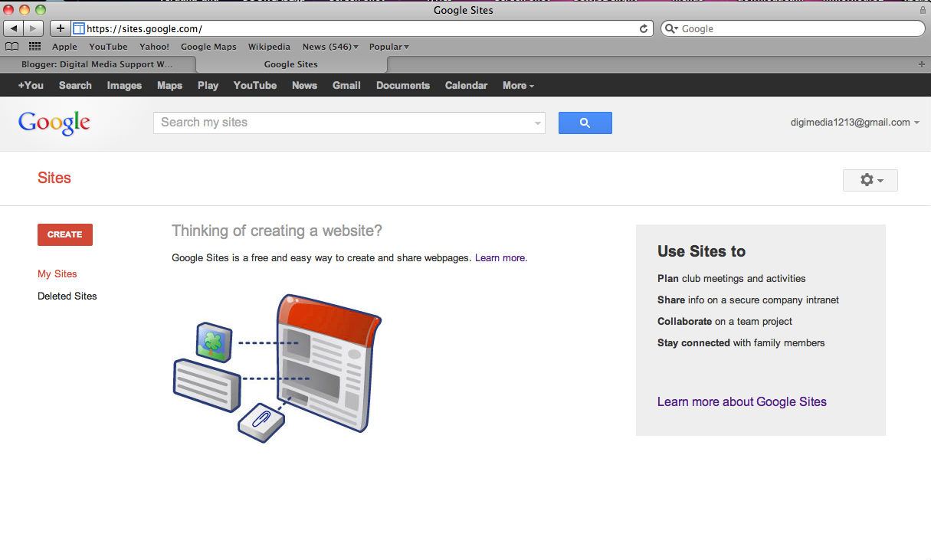Image resolution: width=931 pixels, height=560 pixels.
Task: Open Search in the Google bar
Action: pos(75,86)
